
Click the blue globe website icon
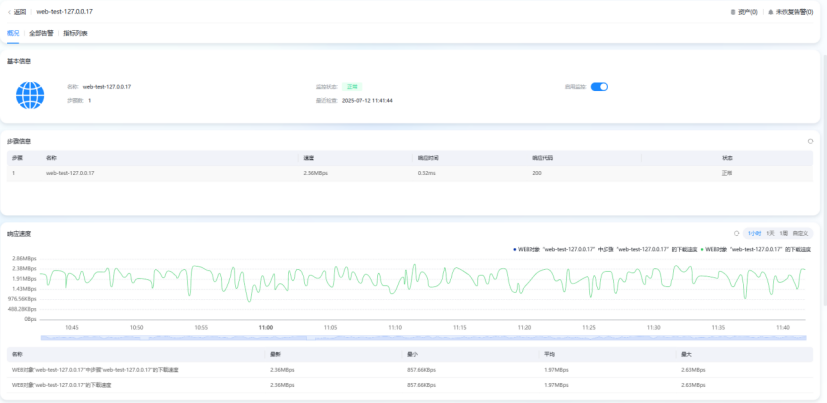(30, 95)
